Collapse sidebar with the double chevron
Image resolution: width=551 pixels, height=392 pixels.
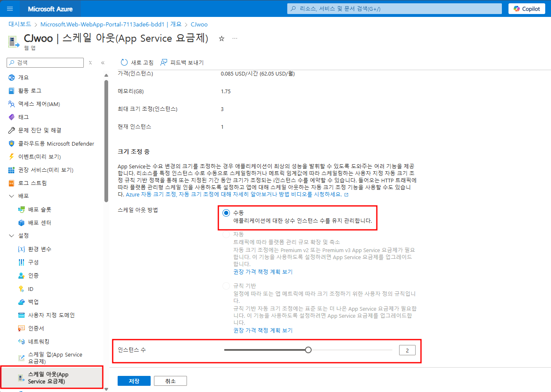tap(103, 63)
